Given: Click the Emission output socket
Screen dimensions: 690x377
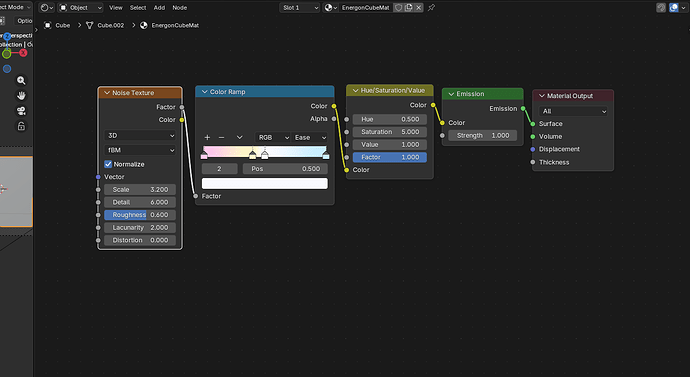Looking at the screenshot, I should click(523, 109).
